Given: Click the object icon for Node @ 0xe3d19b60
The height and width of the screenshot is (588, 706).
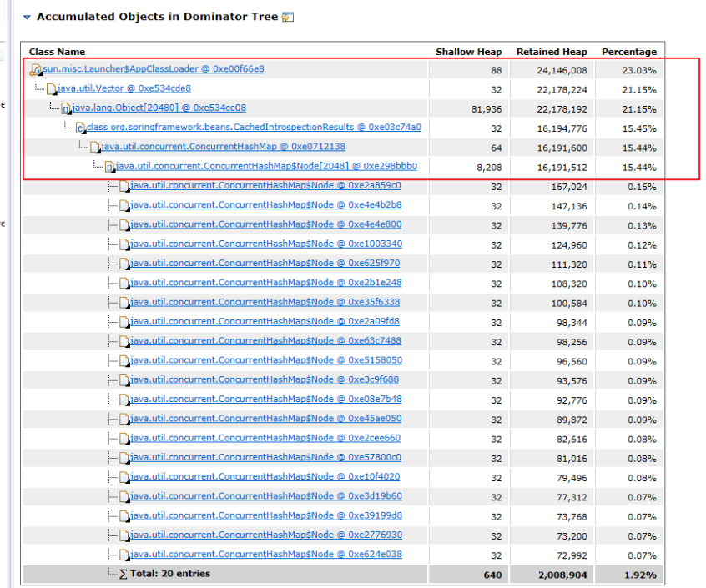Looking at the screenshot, I should point(124,497).
